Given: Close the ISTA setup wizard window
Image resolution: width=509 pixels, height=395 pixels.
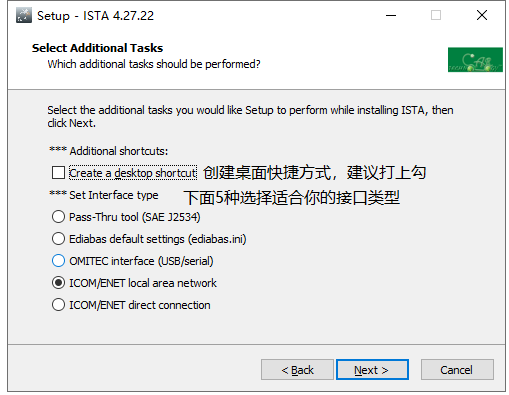Looking at the screenshot, I should tap(482, 15).
